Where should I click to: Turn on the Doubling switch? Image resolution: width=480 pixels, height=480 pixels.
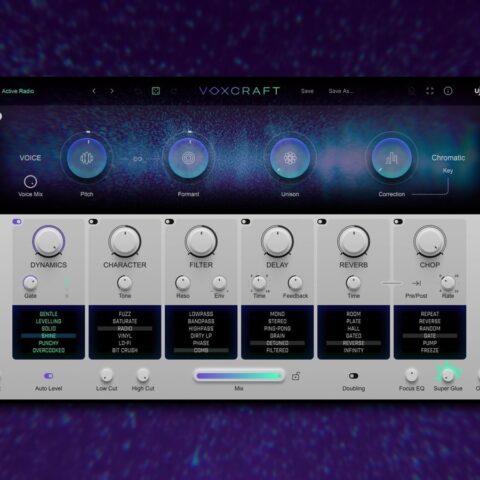(x=353, y=376)
